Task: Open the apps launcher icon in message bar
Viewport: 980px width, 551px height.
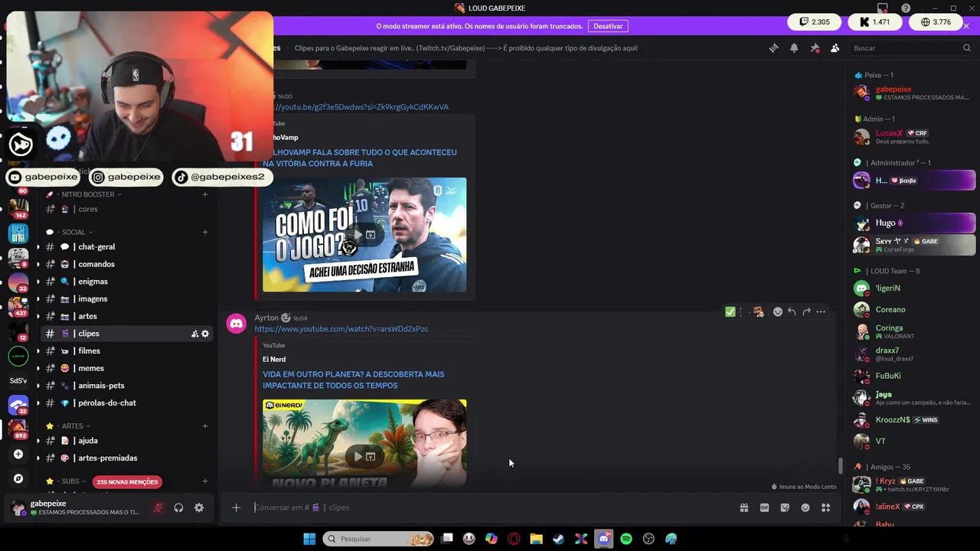Action: pyautogui.click(x=826, y=507)
